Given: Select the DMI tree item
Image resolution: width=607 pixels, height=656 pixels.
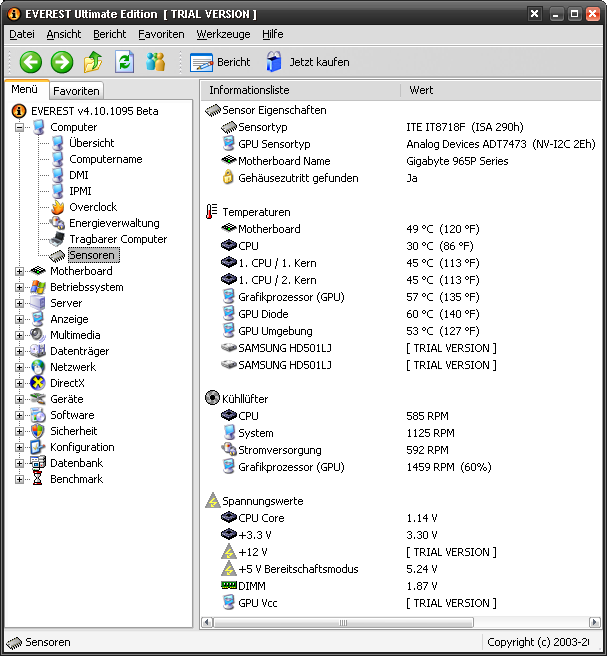Looking at the screenshot, I should click(79, 175).
